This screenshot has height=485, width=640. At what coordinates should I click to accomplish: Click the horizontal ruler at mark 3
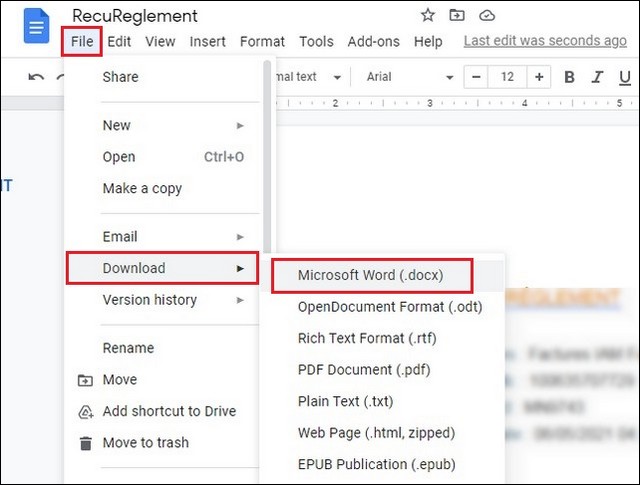coord(429,103)
